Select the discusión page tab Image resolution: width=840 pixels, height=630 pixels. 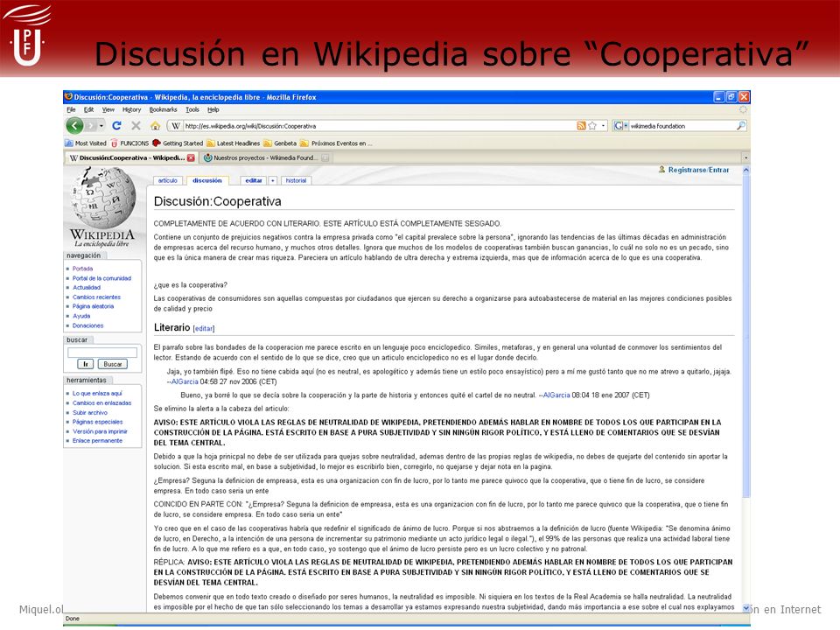point(207,180)
